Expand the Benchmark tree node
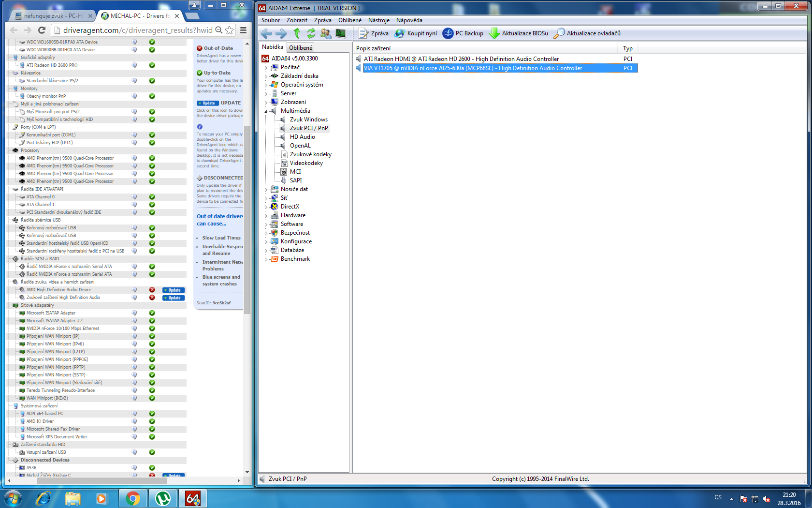This screenshot has height=508, width=812. point(266,259)
